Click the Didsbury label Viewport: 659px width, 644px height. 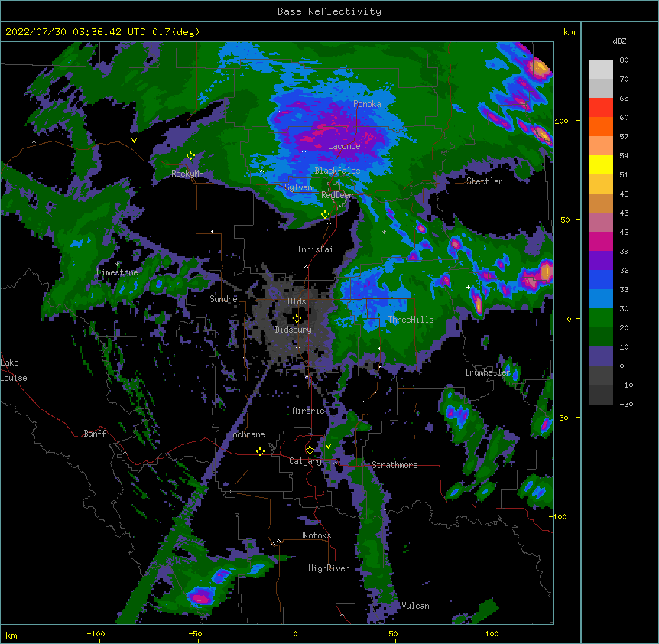point(294,330)
